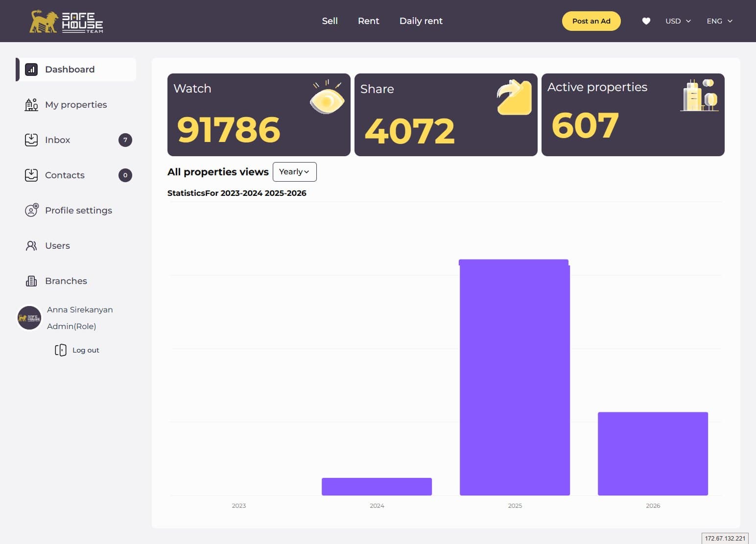Go to the Sell menu
The height and width of the screenshot is (544, 756).
(330, 21)
